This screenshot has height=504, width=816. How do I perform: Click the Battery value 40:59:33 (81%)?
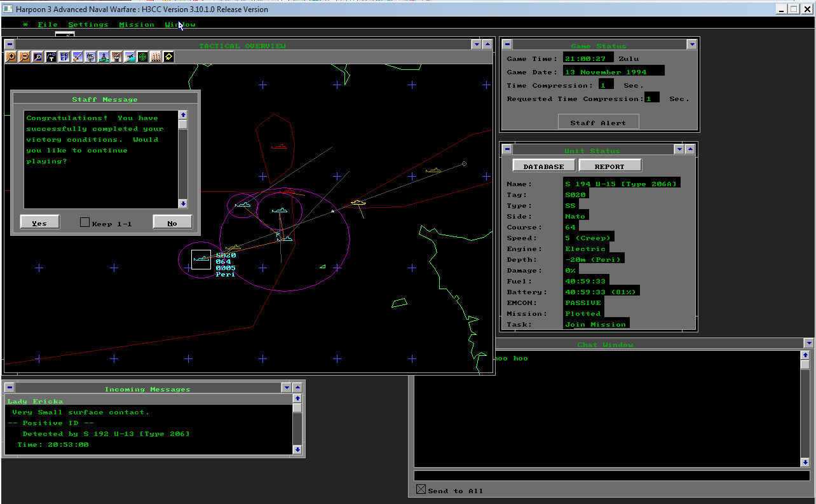tap(601, 292)
